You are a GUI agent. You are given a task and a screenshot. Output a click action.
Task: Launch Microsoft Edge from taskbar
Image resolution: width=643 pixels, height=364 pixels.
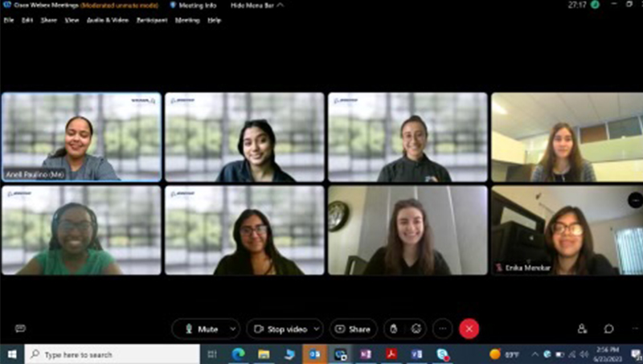coord(238,354)
